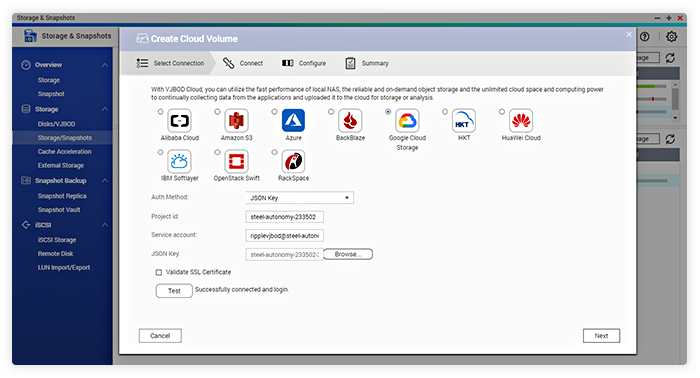Select the Alibaba Cloud radio button
700x378 pixels.
tap(160, 112)
